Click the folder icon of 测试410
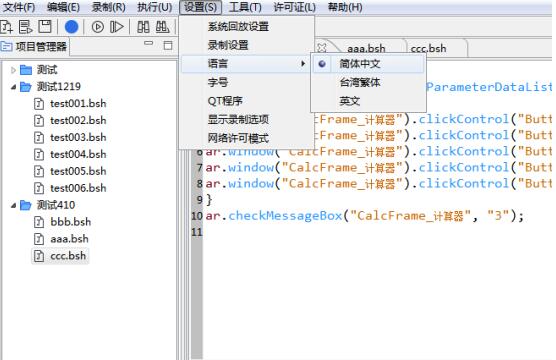The width and height of the screenshot is (556, 360). tap(26, 205)
